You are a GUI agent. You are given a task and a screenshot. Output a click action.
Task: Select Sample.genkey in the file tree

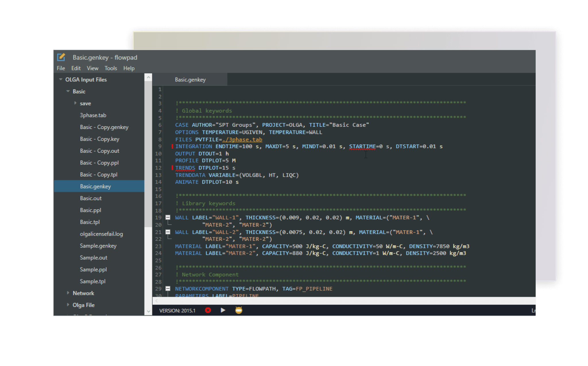tap(98, 246)
